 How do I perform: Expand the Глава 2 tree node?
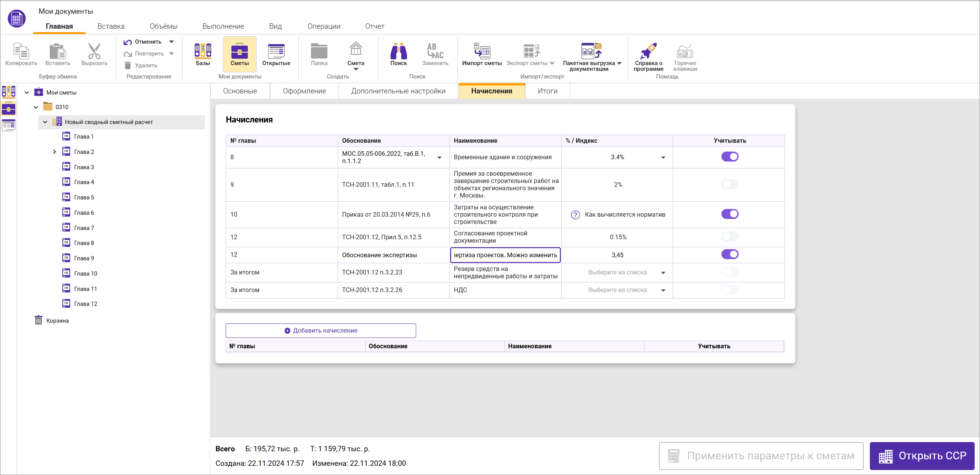click(54, 152)
